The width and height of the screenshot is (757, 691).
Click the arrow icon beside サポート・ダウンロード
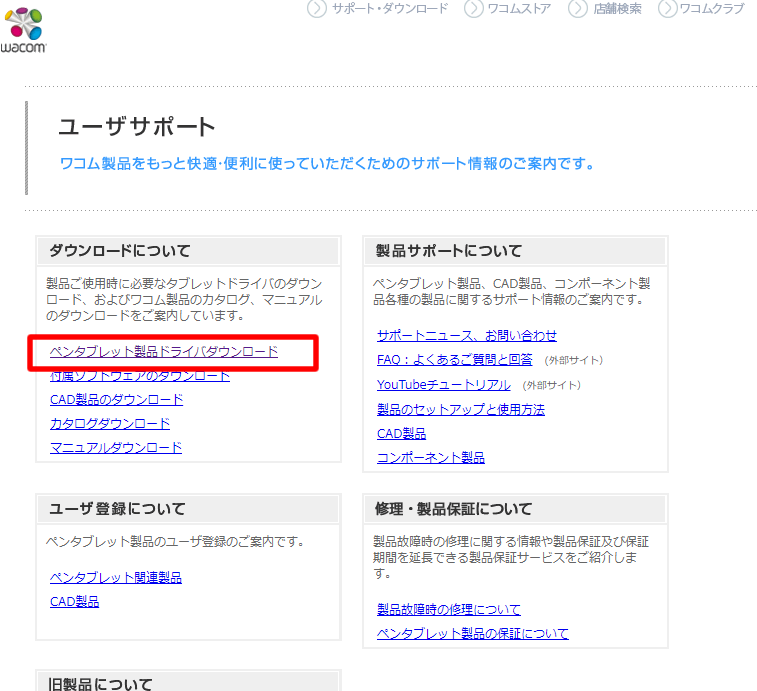317,8
